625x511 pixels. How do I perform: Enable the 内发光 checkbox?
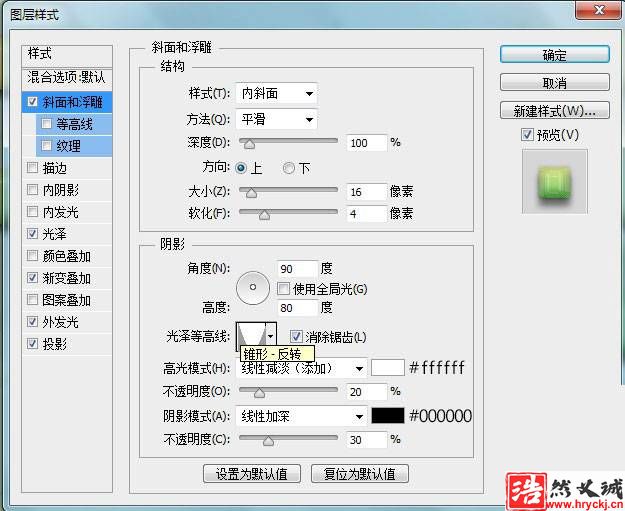(x=32, y=211)
